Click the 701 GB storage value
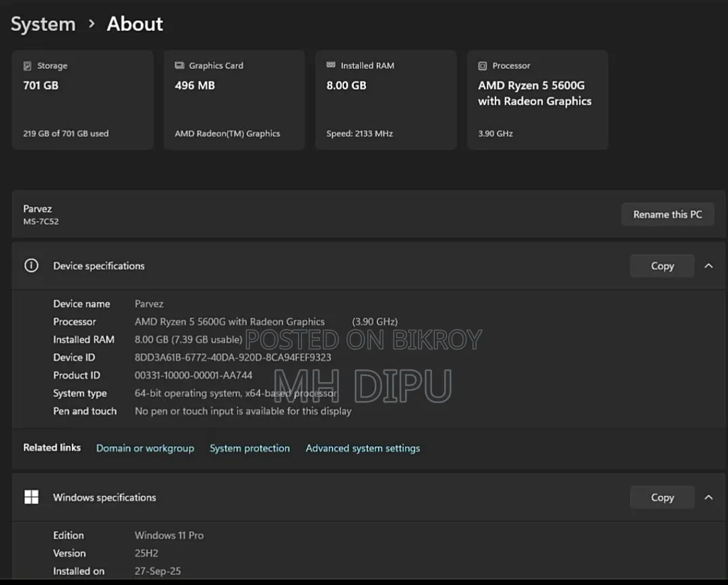Viewport: 728px width, 585px height. (x=41, y=86)
